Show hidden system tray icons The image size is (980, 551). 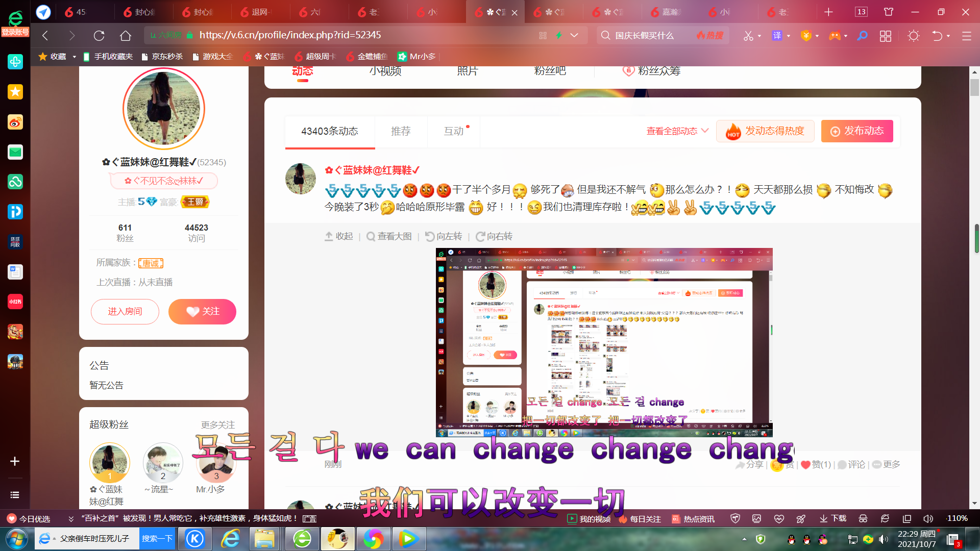coord(744,539)
